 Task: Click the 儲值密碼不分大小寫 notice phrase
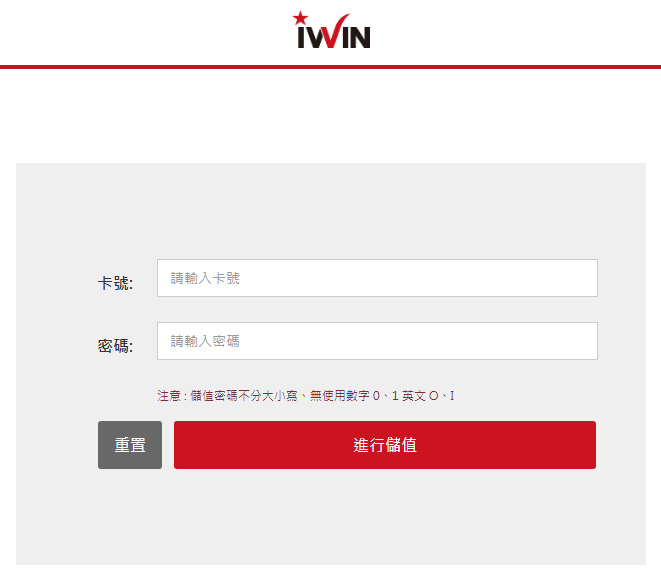point(244,396)
